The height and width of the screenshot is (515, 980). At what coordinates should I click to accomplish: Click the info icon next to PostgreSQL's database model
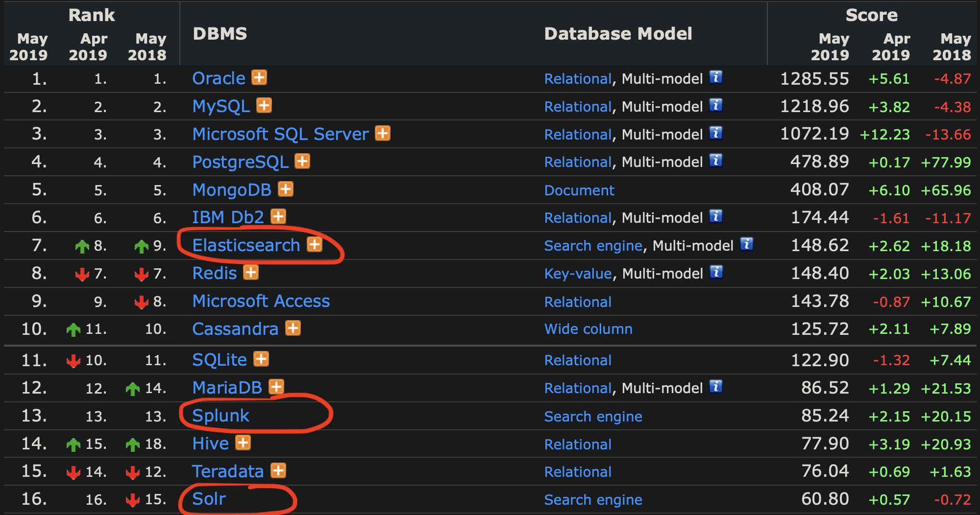[717, 161]
